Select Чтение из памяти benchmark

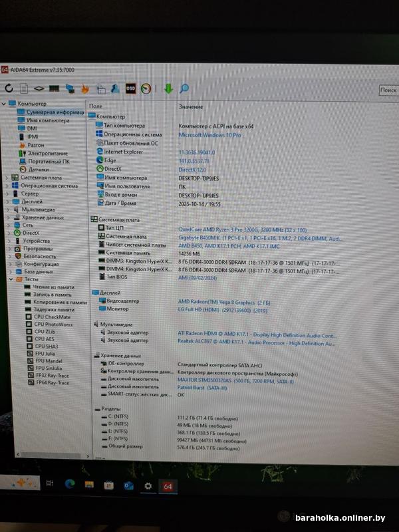click(x=53, y=287)
